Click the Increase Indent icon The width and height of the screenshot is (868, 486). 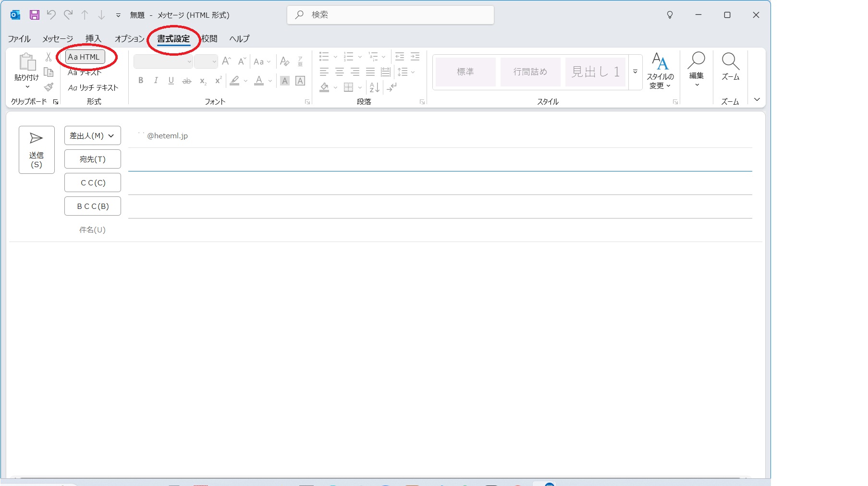tap(415, 57)
